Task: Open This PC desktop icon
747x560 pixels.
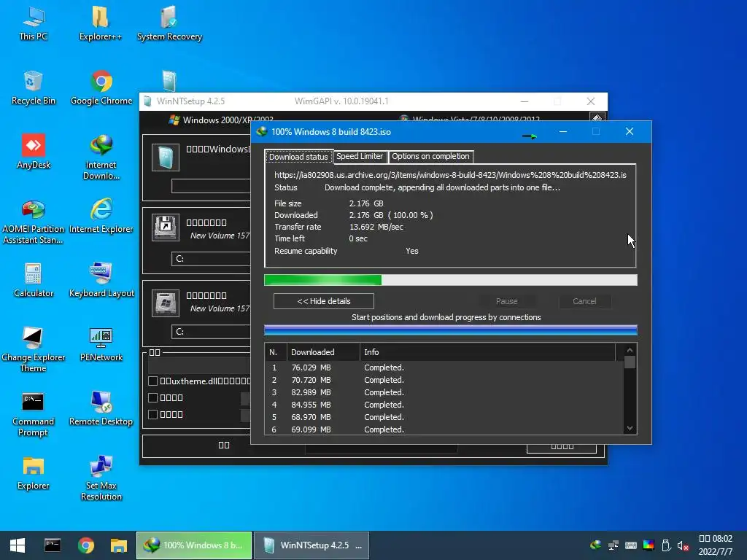Action: coord(34,24)
